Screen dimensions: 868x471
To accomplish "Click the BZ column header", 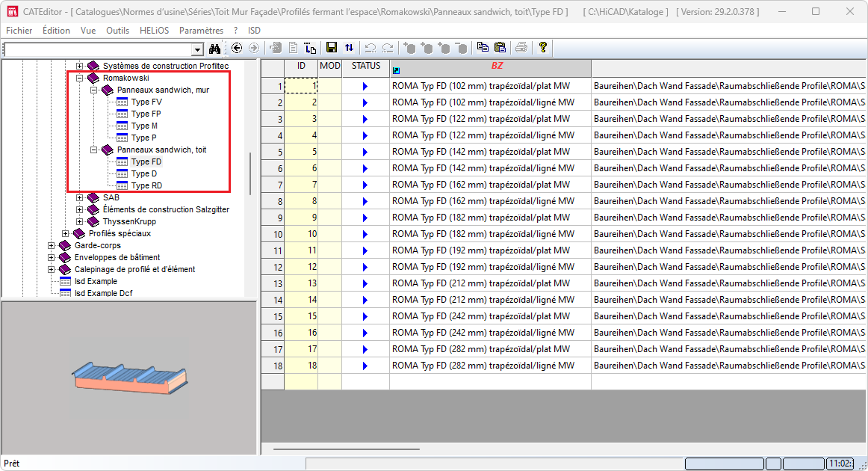I will tap(491, 69).
